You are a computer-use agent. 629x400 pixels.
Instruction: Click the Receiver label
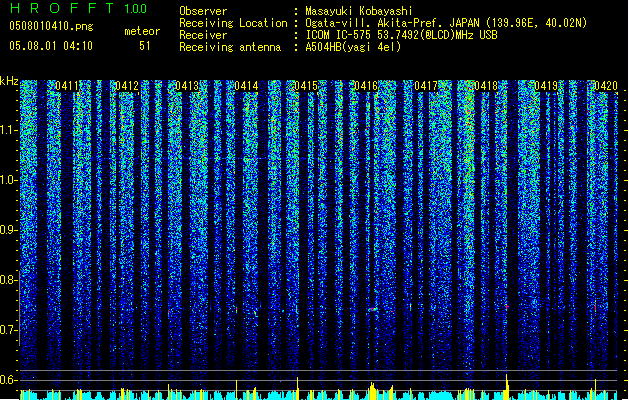click(x=203, y=35)
